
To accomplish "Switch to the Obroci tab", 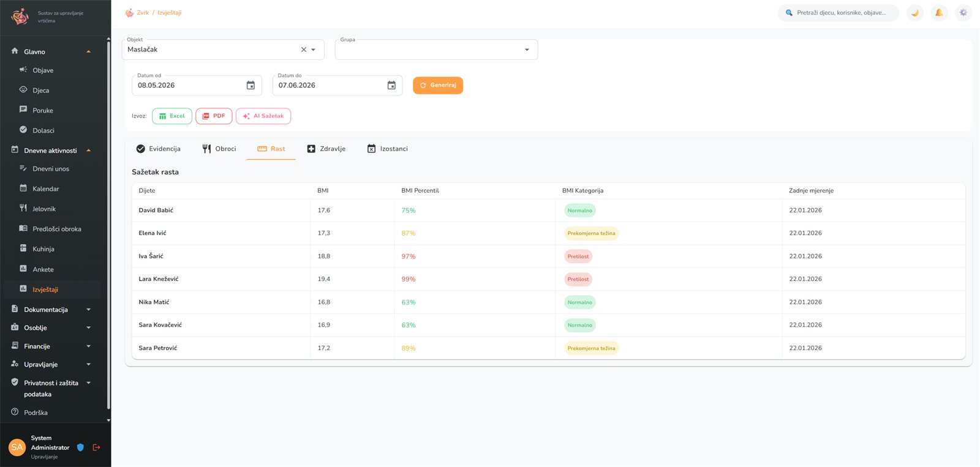I will coord(219,149).
